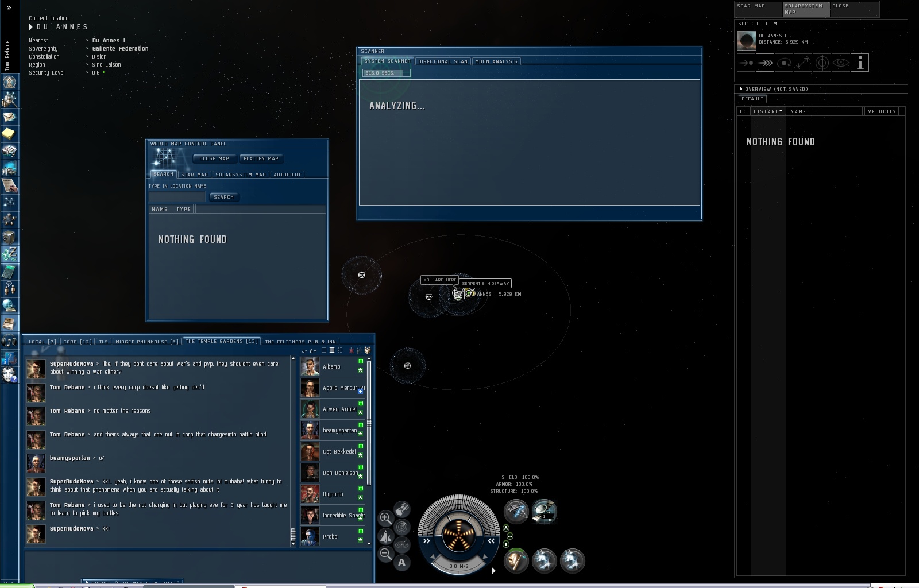
Task: Open the scanner radar icon on HUD
Action: click(402, 527)
